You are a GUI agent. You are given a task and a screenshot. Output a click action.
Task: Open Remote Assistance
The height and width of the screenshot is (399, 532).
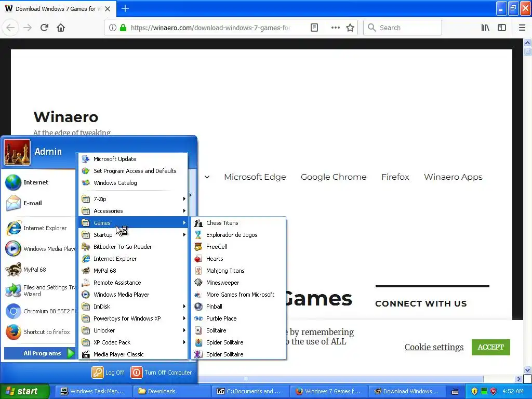133,283
